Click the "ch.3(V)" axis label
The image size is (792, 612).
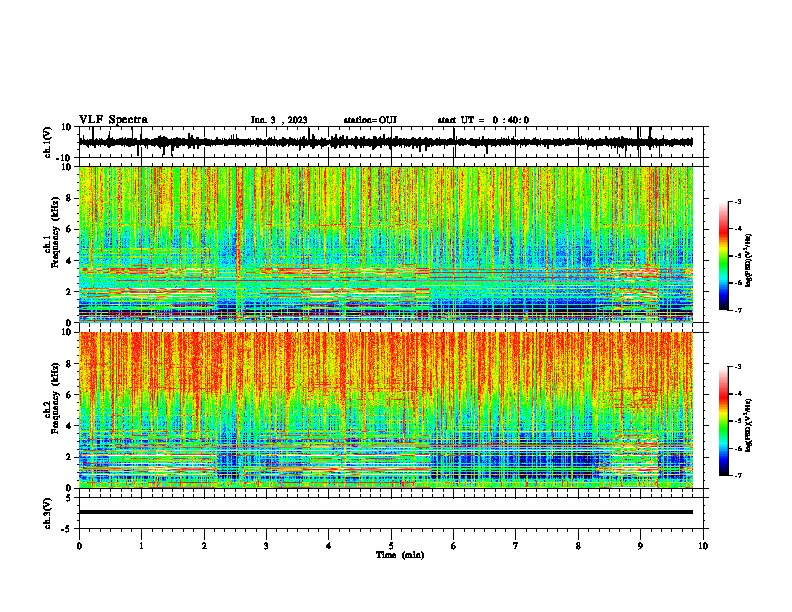48,513
